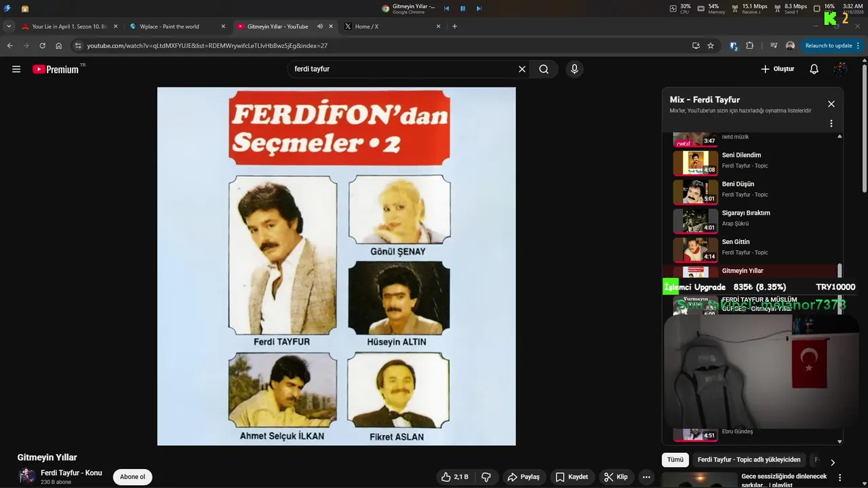Skip to previous track in media widget

pos(446,9)
